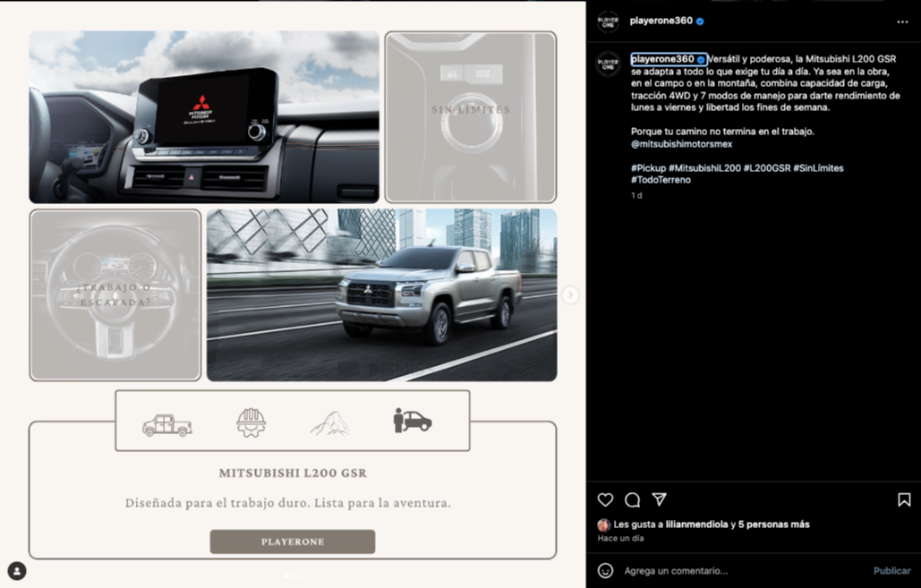Show tagged accounts via the person icon

point(17,570)
